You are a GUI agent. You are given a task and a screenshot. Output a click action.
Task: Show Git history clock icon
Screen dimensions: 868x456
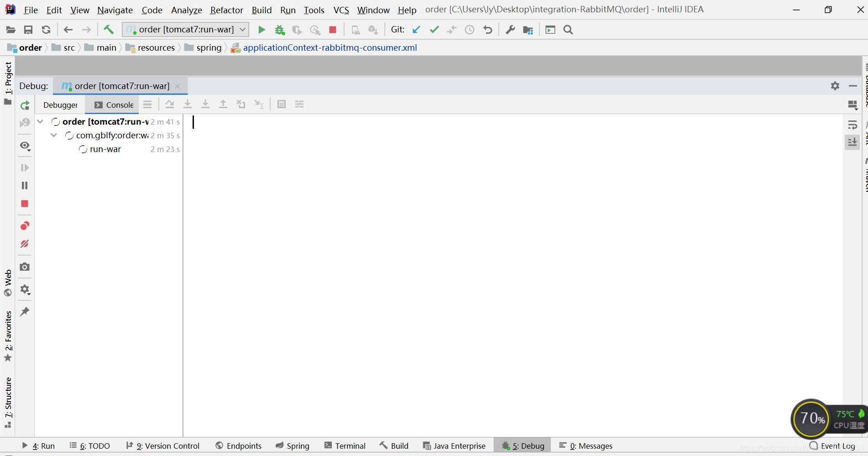tap(470, 30)
